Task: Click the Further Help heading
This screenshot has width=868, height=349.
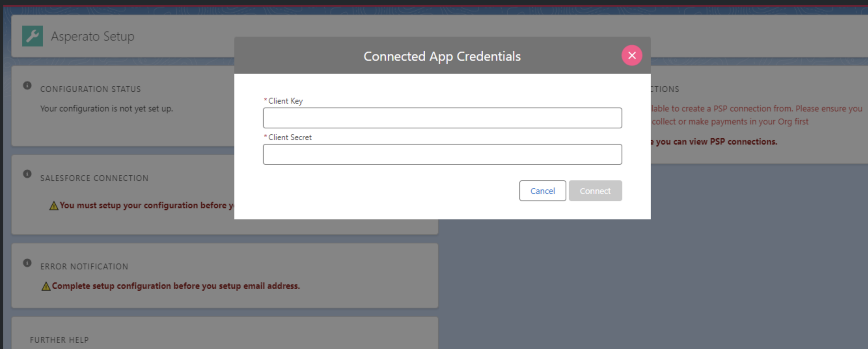Action: point(59,340)
